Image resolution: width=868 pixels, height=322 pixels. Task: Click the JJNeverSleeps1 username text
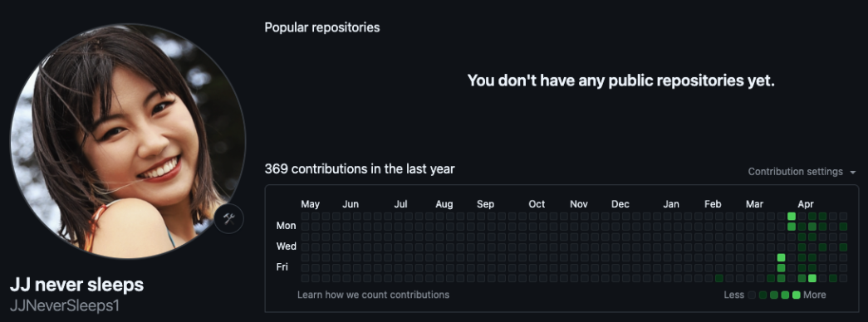[65, 305]
